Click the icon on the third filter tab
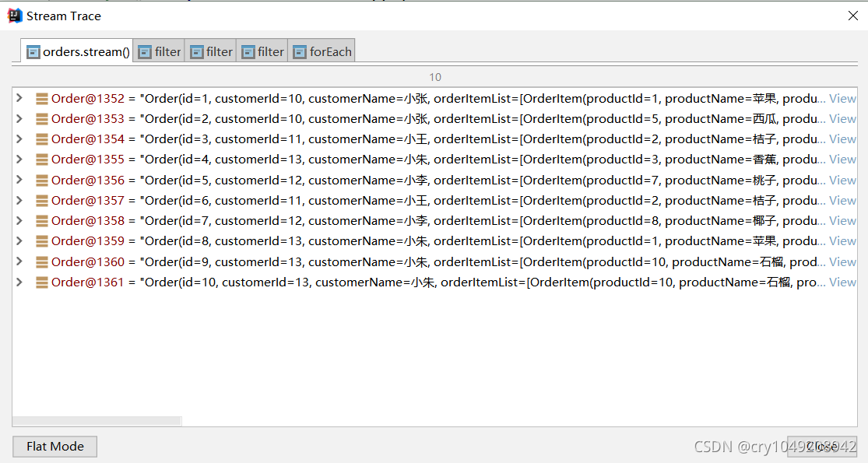 [249, 51]
